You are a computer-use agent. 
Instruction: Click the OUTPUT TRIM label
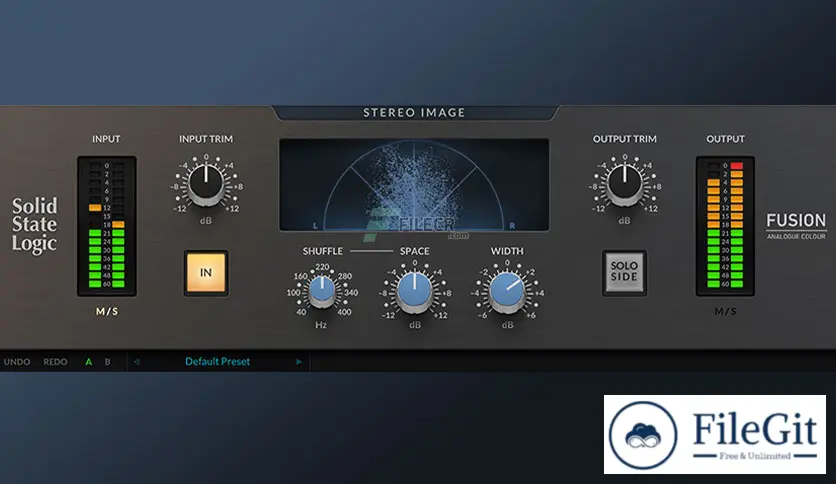625,139
